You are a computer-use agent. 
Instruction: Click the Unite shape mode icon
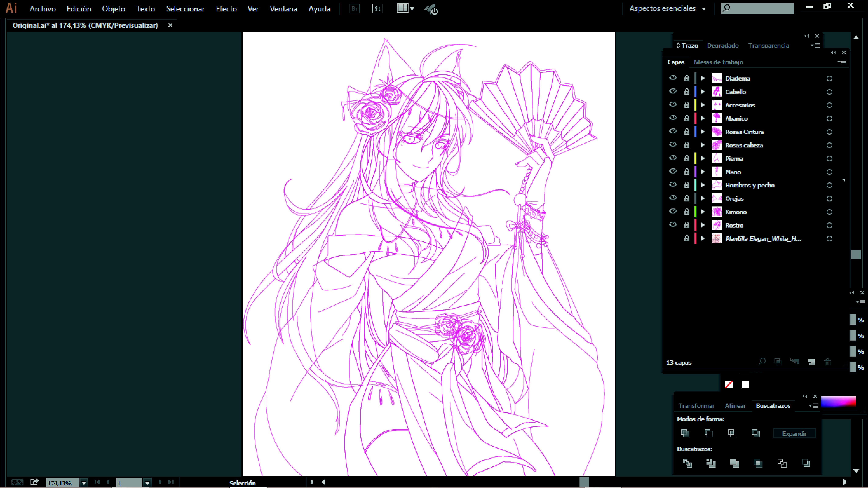685,433
